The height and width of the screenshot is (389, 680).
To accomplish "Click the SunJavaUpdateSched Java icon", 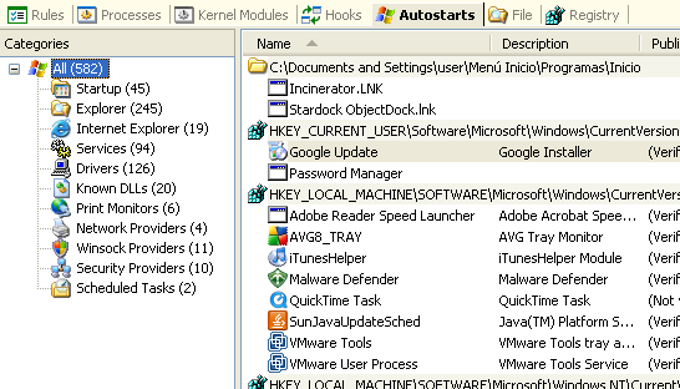I will (278, 322).
